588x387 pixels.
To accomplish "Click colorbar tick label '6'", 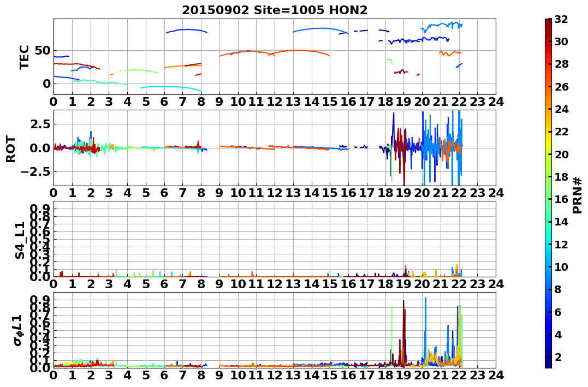I will pos(558,312).
